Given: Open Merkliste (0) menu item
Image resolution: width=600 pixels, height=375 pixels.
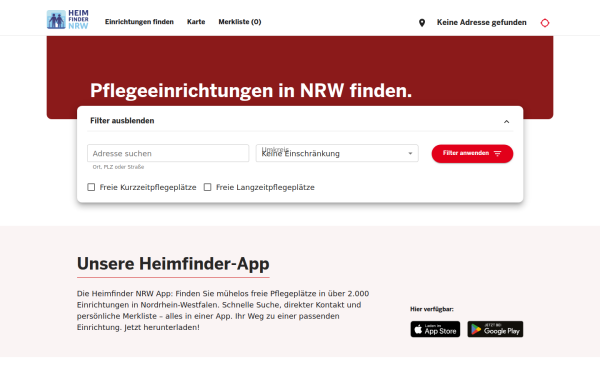Looking at the screenshot, I should pos(240,22).
